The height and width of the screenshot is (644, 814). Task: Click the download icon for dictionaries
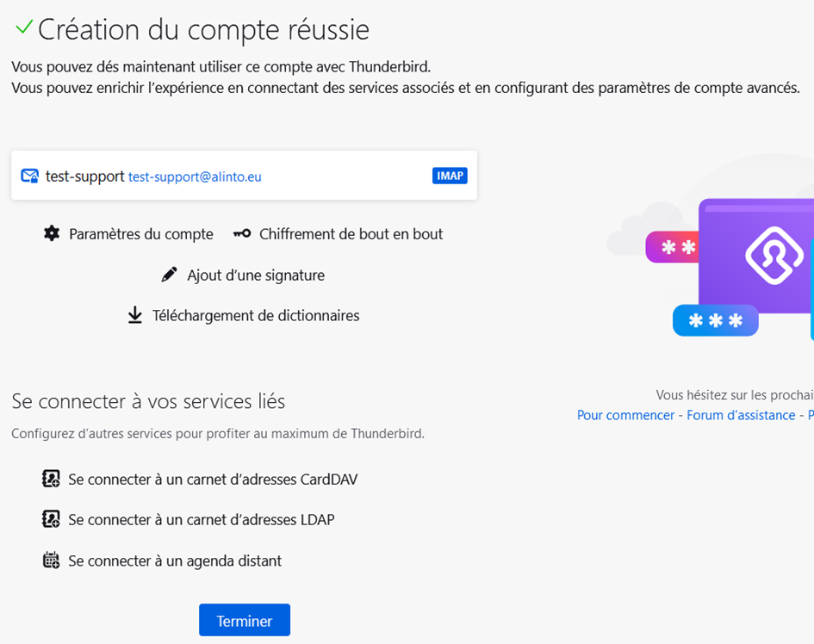coord(135,315)
